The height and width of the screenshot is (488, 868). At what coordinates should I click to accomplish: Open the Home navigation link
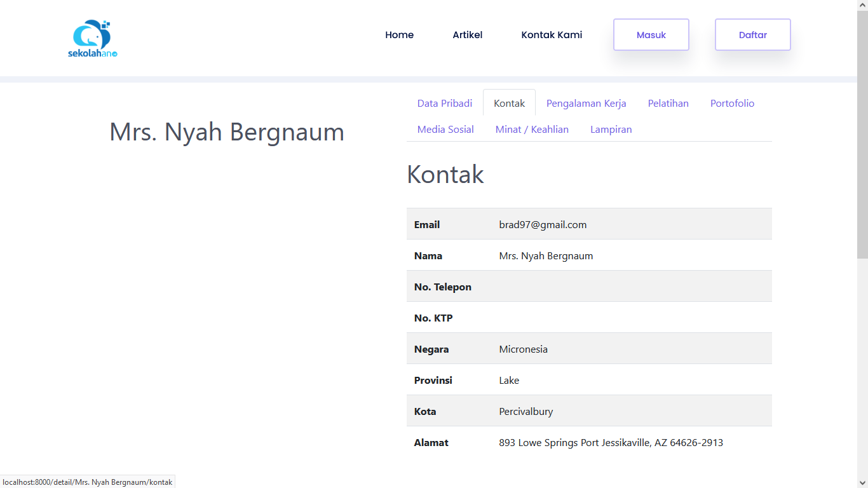pos(399,35)
